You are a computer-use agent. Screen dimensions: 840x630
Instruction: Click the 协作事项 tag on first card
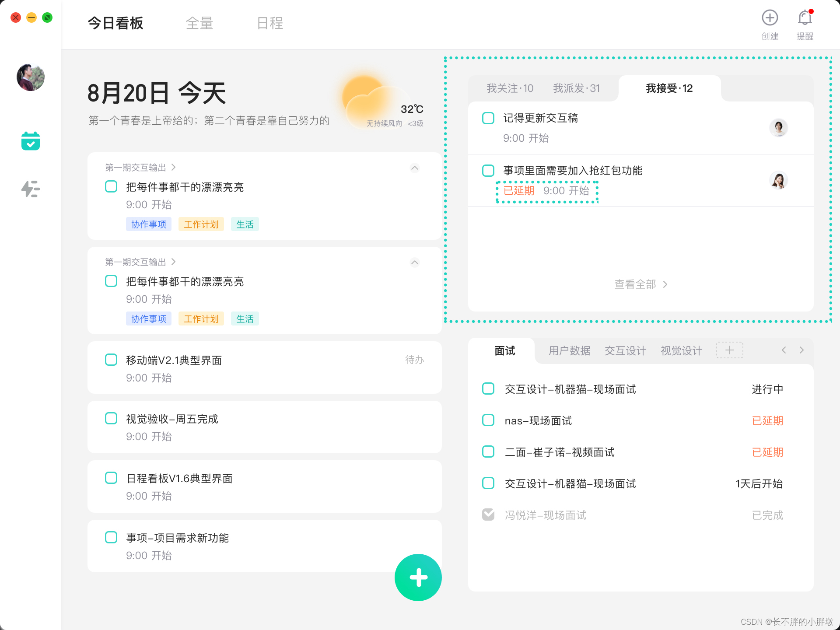pos(149,224)
